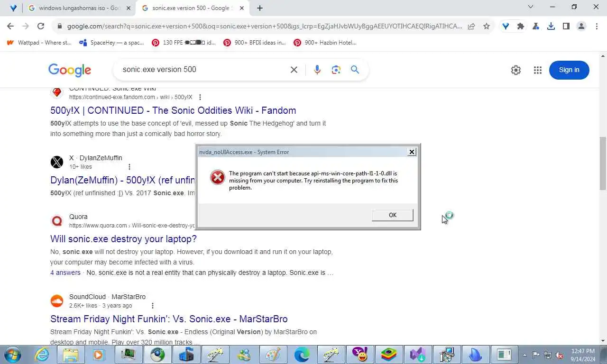Open the browser downloads icon
The image size is (607, 364).
(x=551, y=27)
